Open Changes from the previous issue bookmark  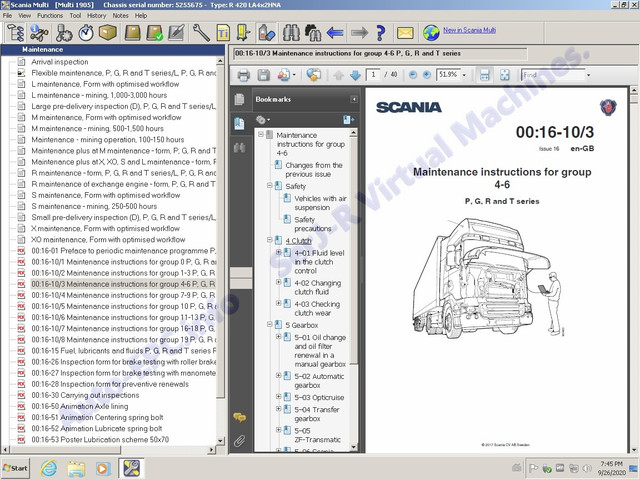pos(314,170)
